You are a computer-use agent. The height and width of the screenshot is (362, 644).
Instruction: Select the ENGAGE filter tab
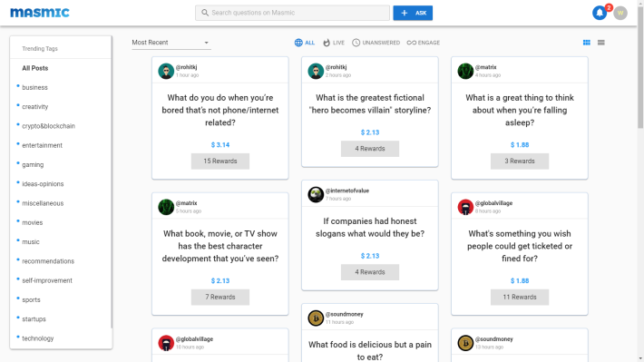coord(423,43)
